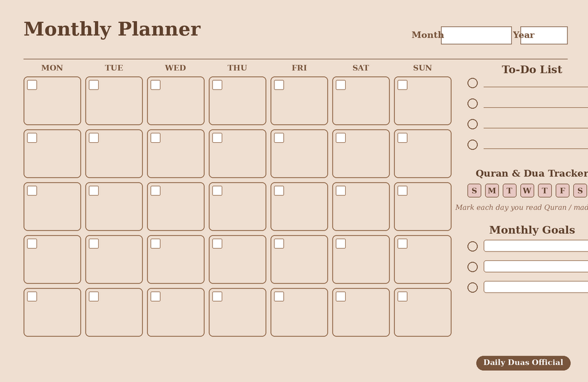This screenshot has width=588, height=382.
Task: Mark the first S day in tracker
Action: click(474, 191)
